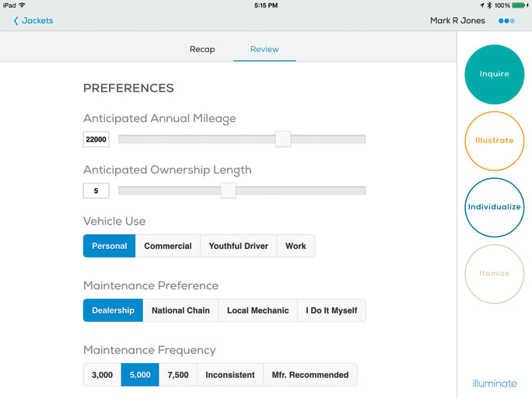Pick I Do It Myself maintenance option
The height and width of the screenshot is (399, 532).
[x=331, y=310]
